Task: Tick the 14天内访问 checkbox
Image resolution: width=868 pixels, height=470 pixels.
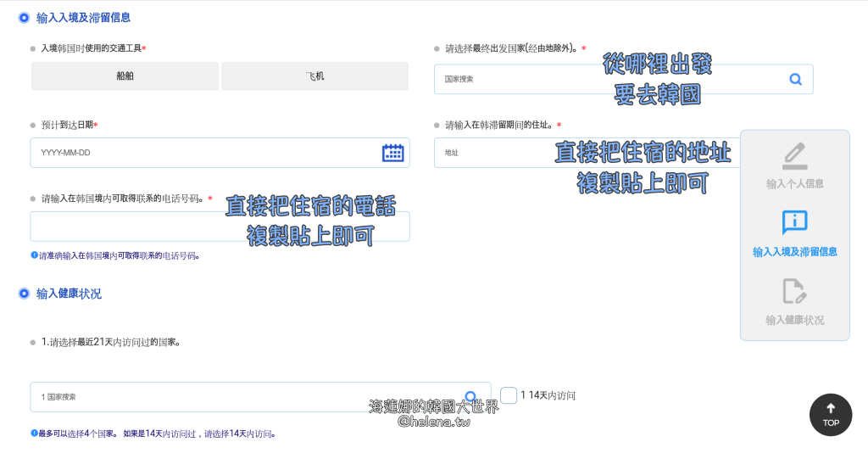Action: [509, 395]
